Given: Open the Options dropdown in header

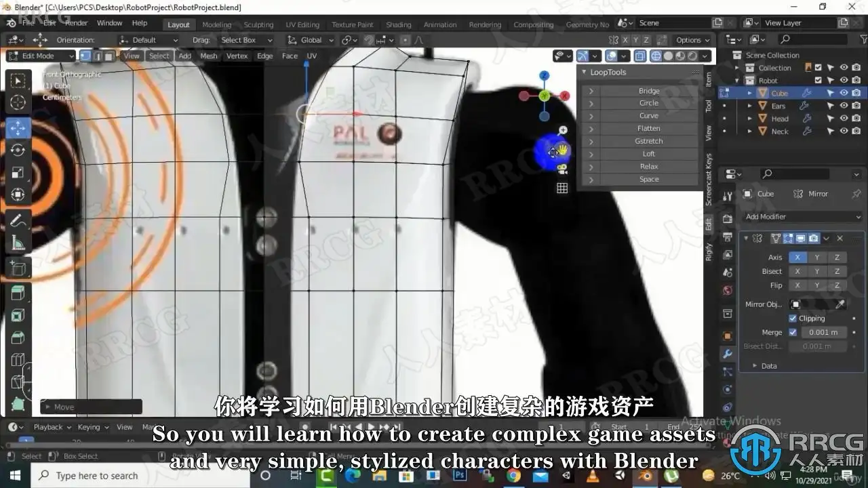Looking at the screenshot, I should click(x=692, y=40).
